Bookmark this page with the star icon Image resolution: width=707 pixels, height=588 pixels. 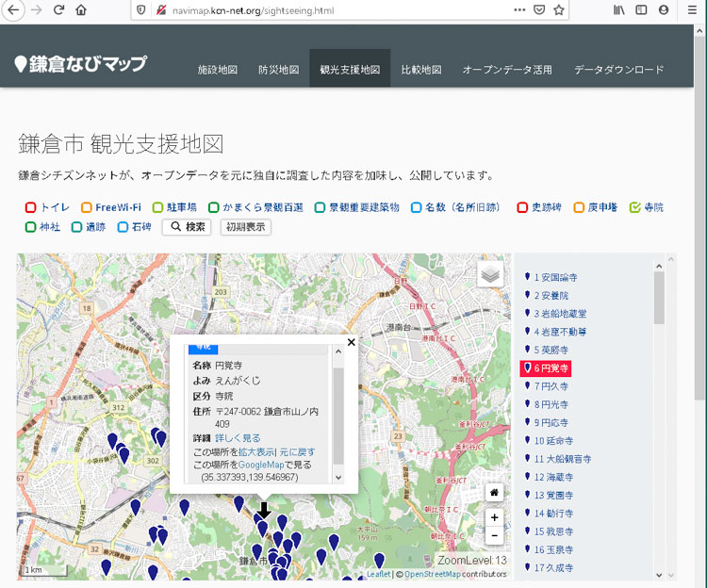(559, 10)
